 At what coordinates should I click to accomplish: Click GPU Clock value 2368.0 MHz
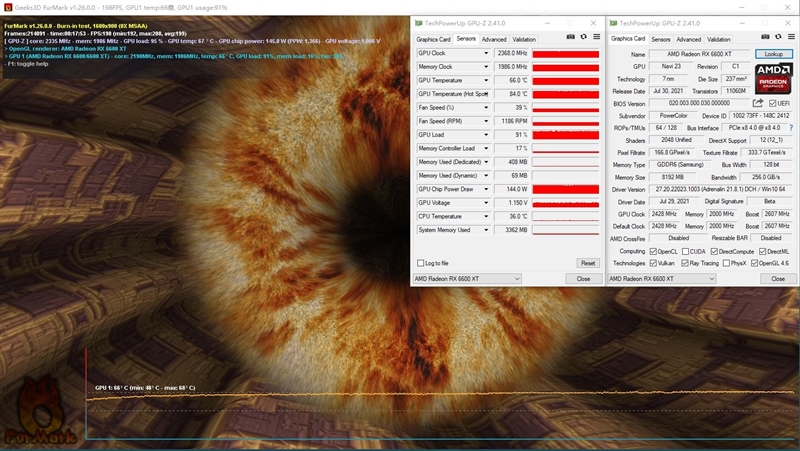pos(511,53)
